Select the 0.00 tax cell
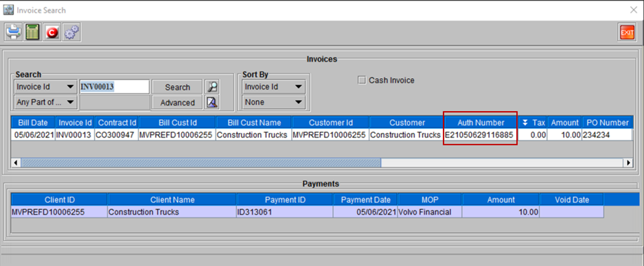Image resolution: width=644 pixels, height=266 pixels. (533, 135)
